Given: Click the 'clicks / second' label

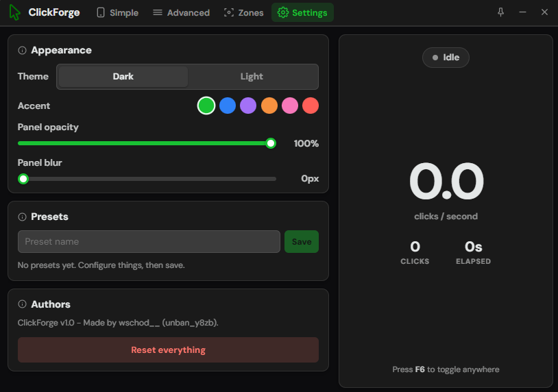Looking at the screenshot, I should [x=446, y=217].
